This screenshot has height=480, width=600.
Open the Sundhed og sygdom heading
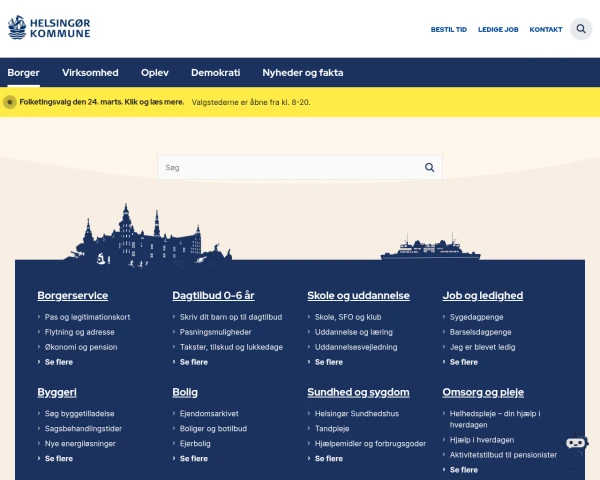pos(358,392)
